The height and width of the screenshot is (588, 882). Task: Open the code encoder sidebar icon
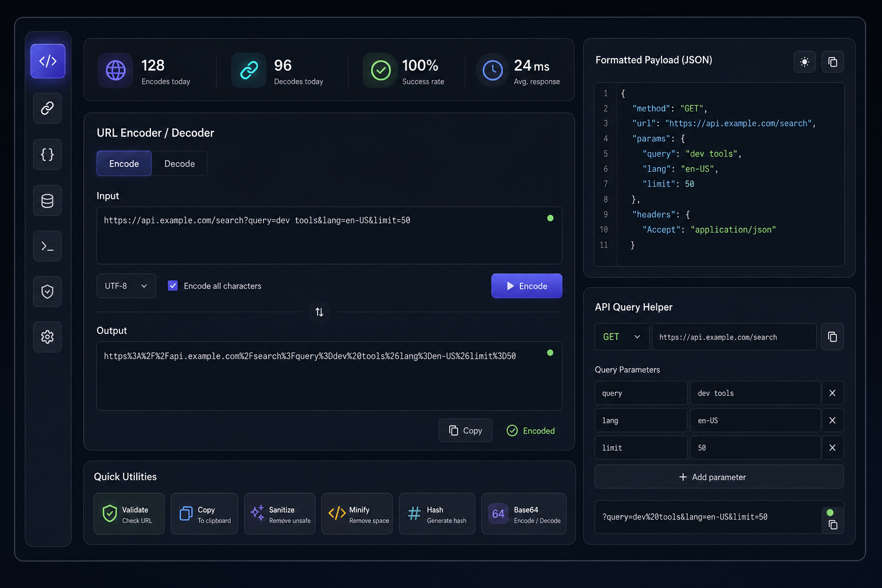[48, 61]
